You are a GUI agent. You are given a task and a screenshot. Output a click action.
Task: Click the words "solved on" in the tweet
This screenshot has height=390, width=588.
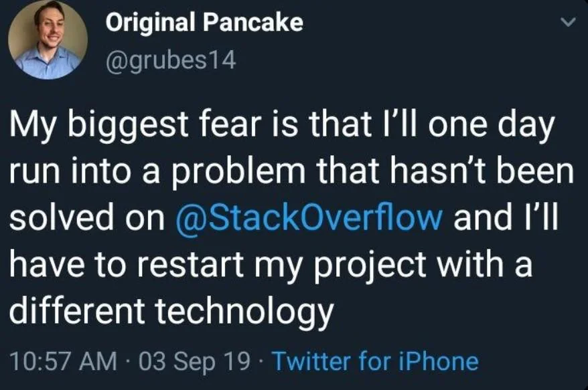[x=86, y=219]
